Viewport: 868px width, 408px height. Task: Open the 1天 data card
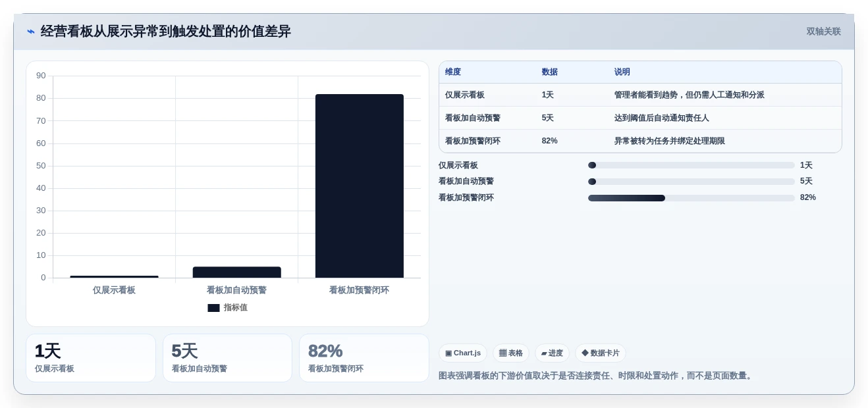click(91, 358)
